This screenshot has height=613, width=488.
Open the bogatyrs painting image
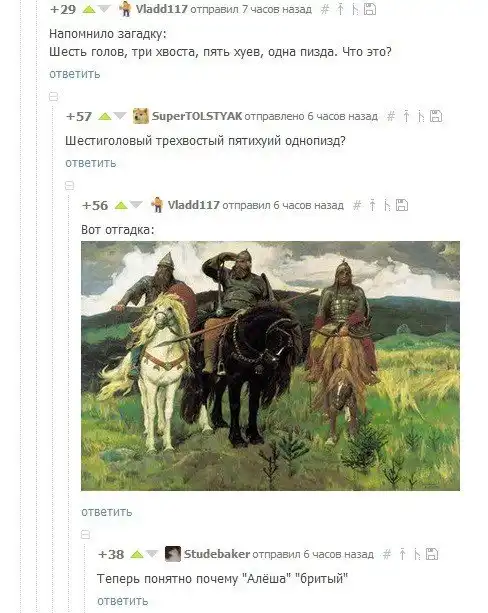pyautogui.click(x=270, y=366)
